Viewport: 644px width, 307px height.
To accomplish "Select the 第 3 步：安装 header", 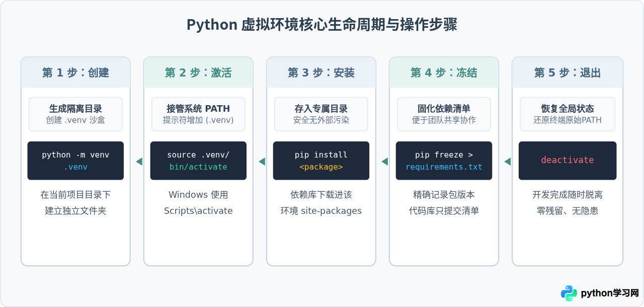I will tap(321, 72).
